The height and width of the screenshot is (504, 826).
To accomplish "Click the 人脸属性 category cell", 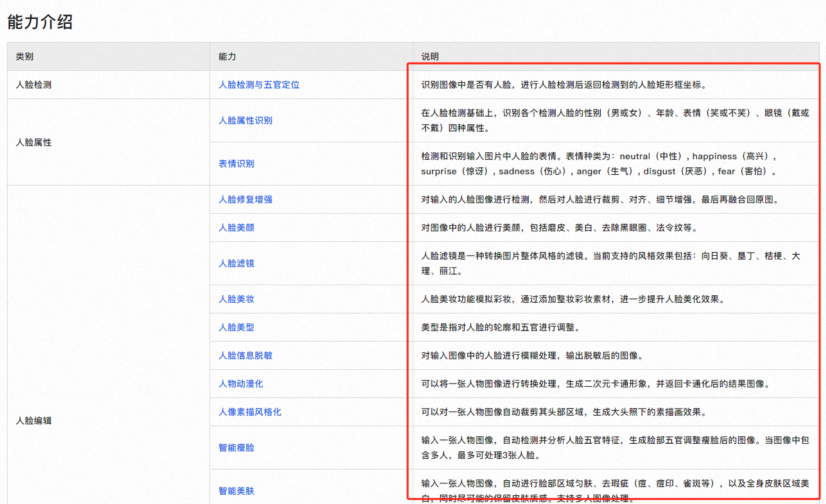I will 33,142.
